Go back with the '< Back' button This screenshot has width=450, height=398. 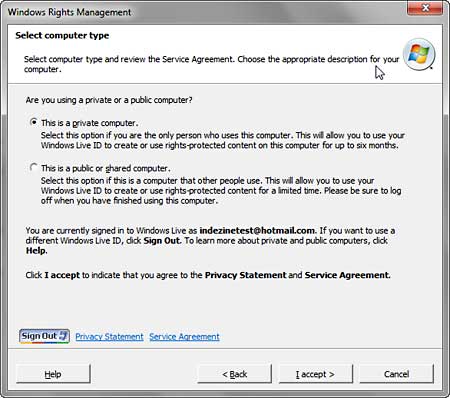pyautogui.click(x=235, y=374)
